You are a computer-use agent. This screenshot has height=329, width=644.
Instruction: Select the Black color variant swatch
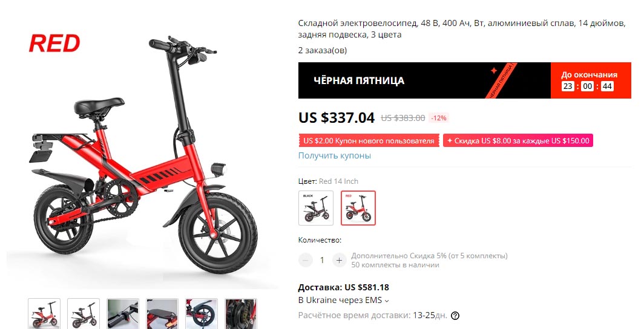point(316,208)
